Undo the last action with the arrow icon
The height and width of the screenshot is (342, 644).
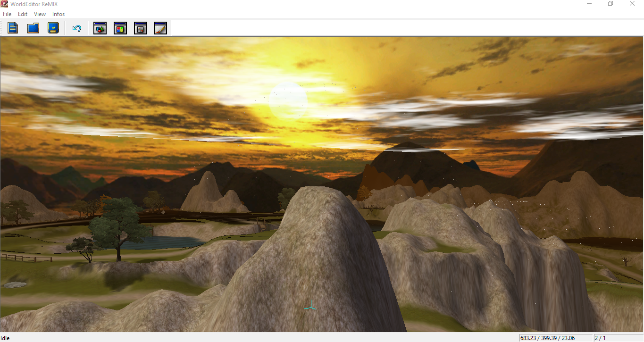click(x=77, y=28)
